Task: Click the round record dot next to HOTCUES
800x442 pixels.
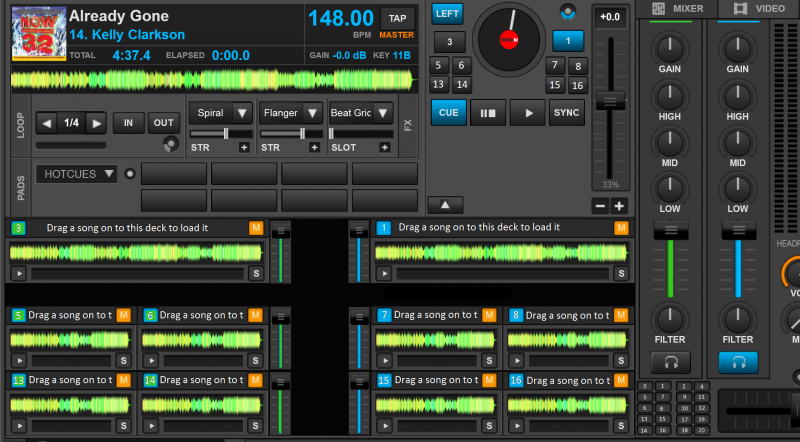Action: [130, 174]
